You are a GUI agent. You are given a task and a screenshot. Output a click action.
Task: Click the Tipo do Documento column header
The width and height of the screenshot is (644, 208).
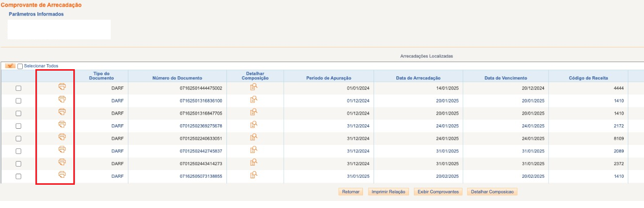coord(102,76)
